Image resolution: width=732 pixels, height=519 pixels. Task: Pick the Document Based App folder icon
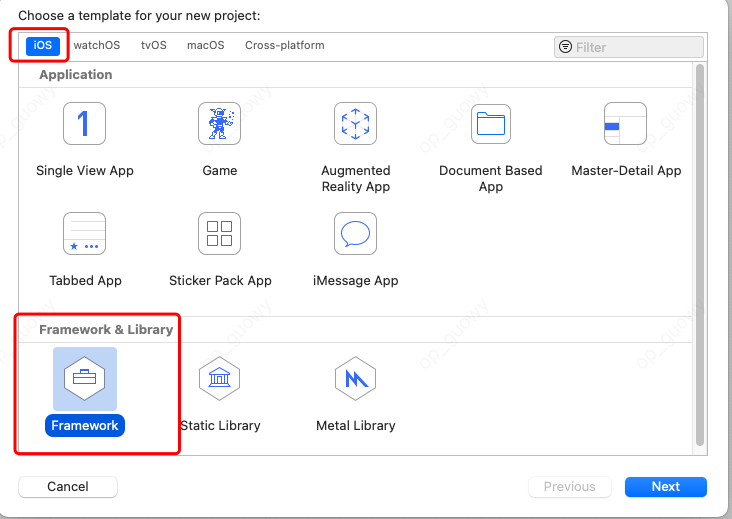coord(491,124)
